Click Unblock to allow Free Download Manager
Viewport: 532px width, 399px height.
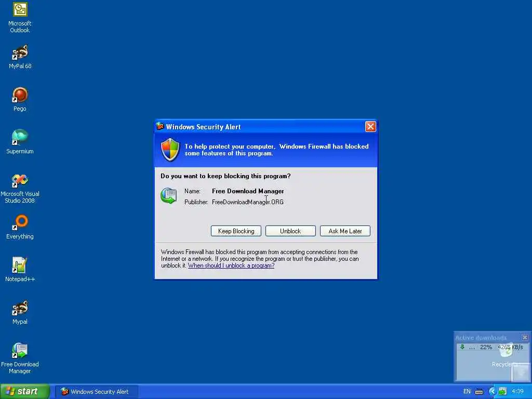coord(290,231)
